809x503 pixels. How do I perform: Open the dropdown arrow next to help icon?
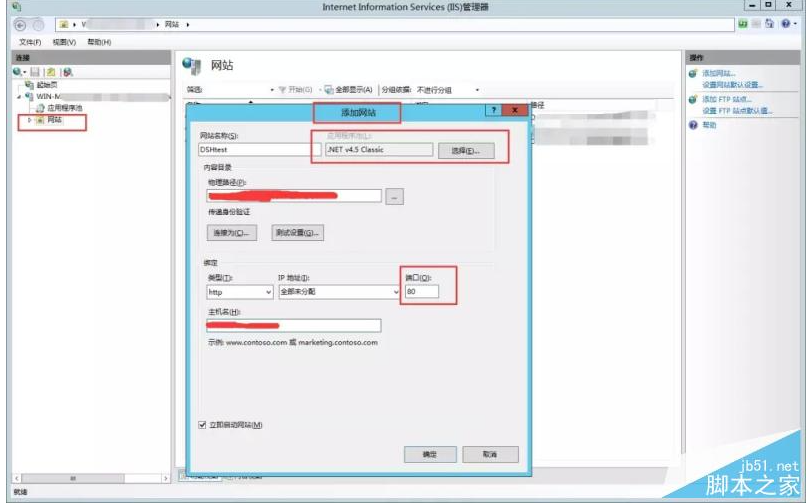coord(795,24)
